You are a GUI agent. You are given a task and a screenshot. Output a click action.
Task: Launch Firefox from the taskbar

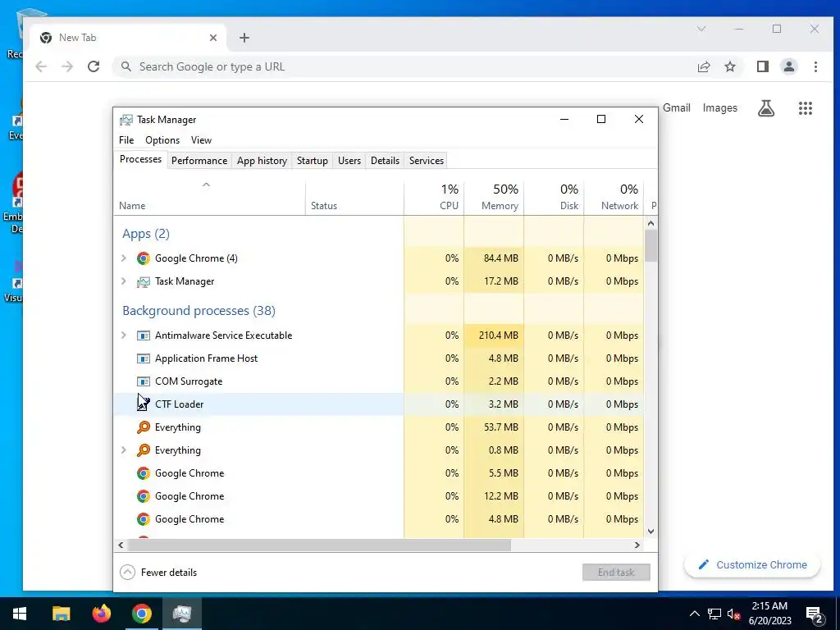101,614
